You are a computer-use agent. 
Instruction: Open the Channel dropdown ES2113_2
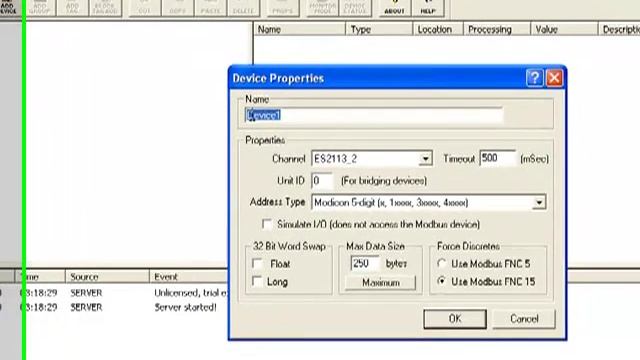[x=425, y=159]
